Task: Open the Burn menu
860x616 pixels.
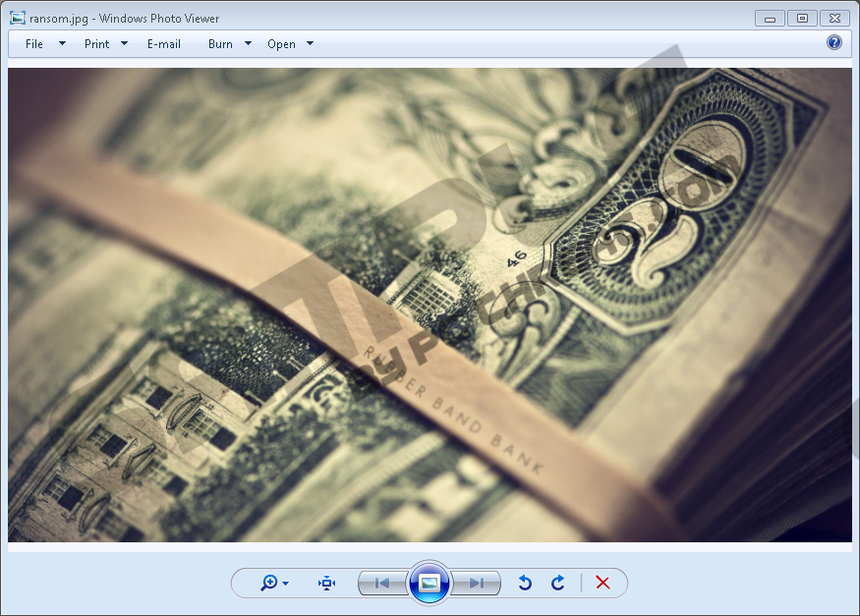Action: [x=220, y=43]
